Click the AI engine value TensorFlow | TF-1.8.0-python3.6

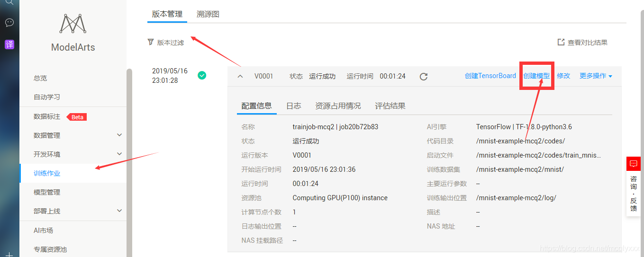coord(524,127)
